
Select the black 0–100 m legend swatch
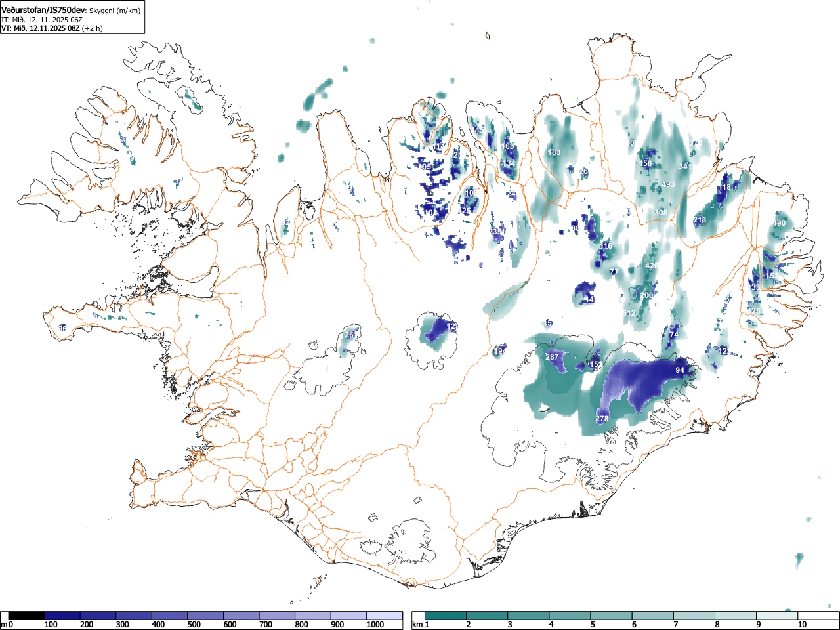[x=27, y=616]
